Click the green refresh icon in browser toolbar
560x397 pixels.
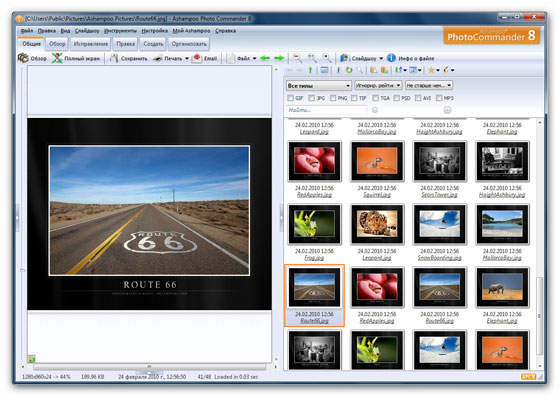(x=349, y=70)
